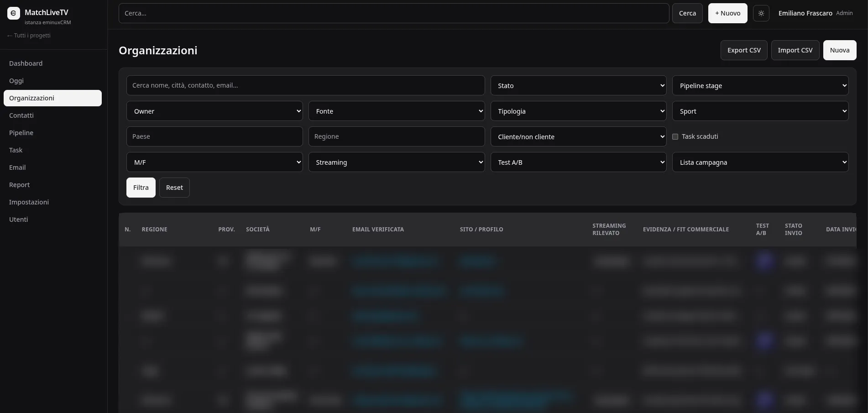Click the Reset filters button

(x=174, y=188)
